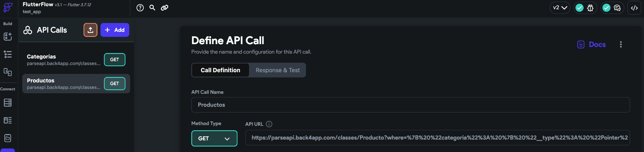Click the FlutterFlow logo icon
The width and height of the screenshot is (644, 152).
(x=8, y=8)
